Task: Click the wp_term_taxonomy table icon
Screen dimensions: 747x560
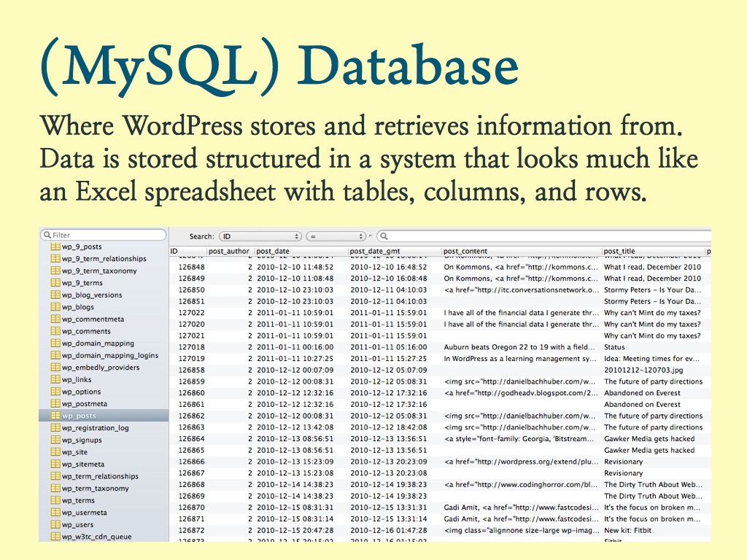Action: (55, 488)
